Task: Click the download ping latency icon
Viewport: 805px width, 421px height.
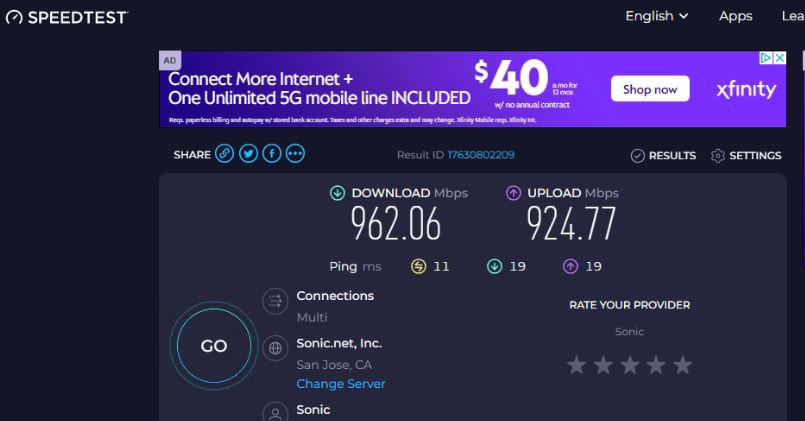Action: [494, 266]
